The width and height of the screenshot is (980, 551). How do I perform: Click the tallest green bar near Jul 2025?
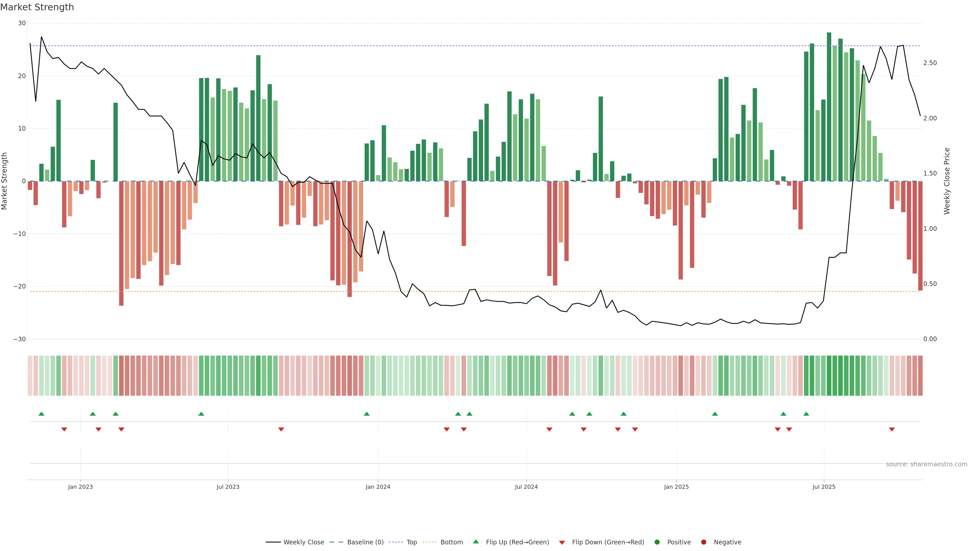point(829,106)
